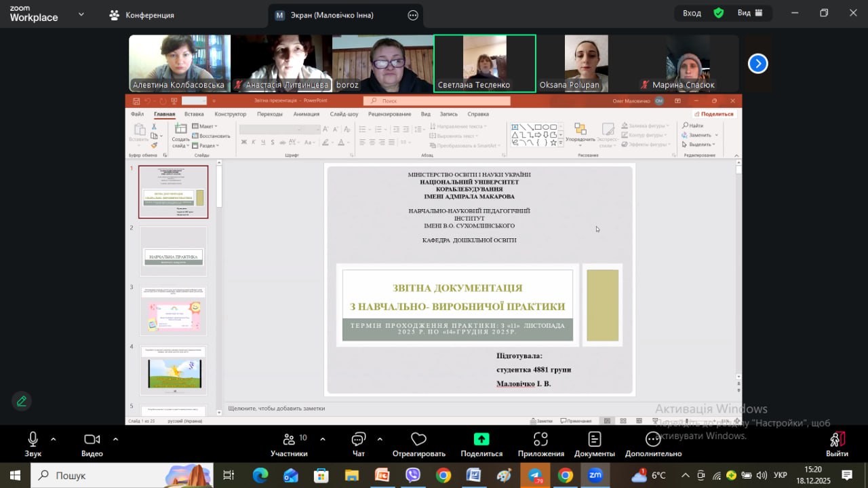Click the Zoom microphone (Звук) icon

(33, 439)
